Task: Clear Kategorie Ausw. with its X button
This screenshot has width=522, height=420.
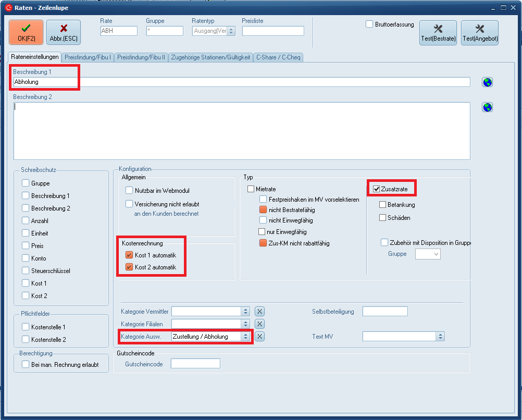Action: click(260, 337)
